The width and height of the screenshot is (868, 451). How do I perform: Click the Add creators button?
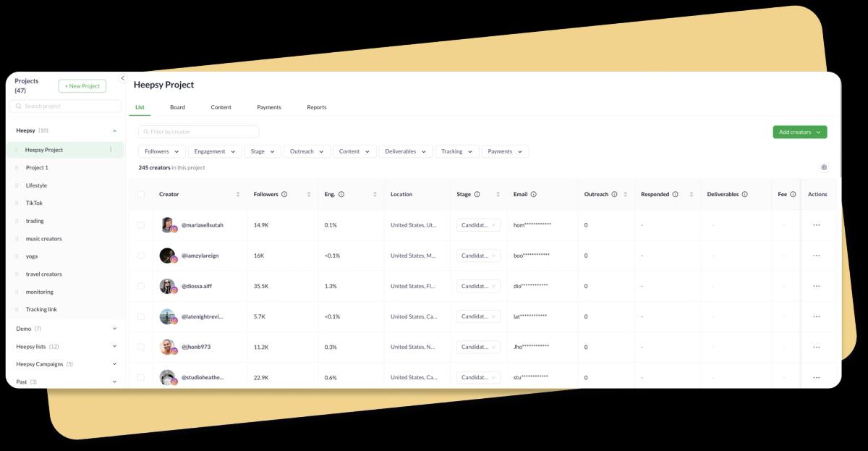point(799,132)
